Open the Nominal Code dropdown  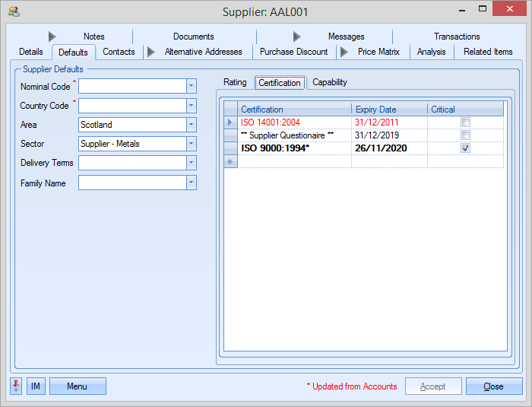192,86
